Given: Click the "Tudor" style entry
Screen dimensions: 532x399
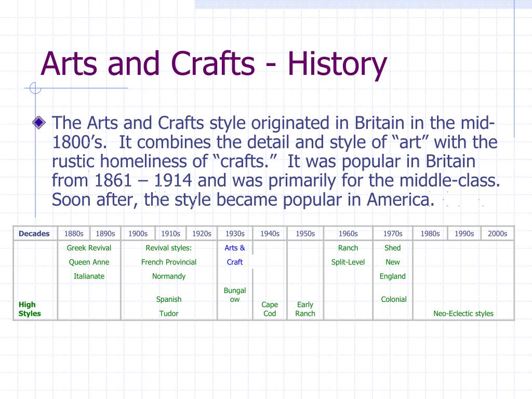Looking at the screenshot, I should (169, 313).
